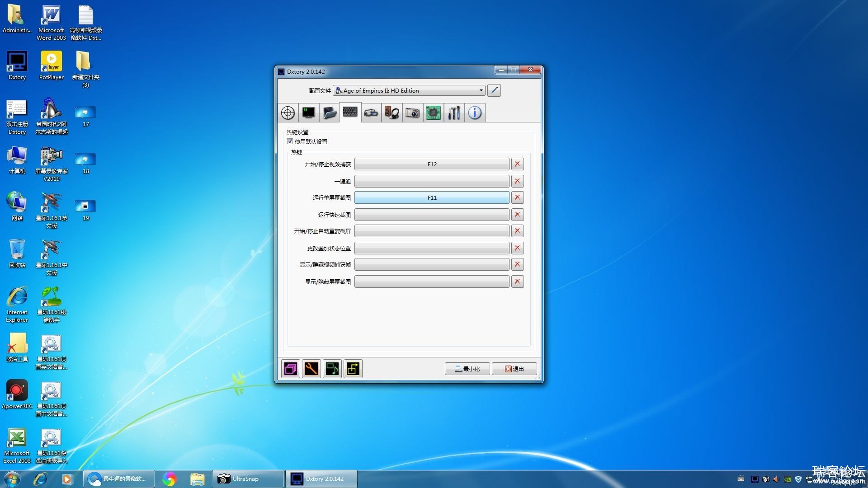Click the Dxtory 2.0.142 taskbar button

[321, 479]
